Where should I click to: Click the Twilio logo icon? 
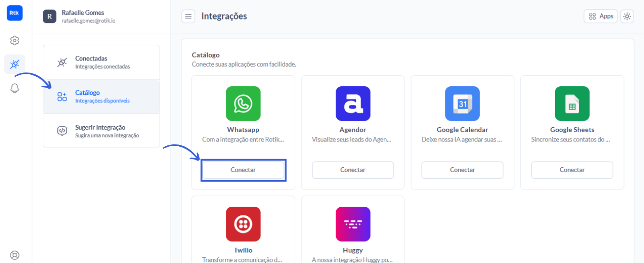point(243,224)
